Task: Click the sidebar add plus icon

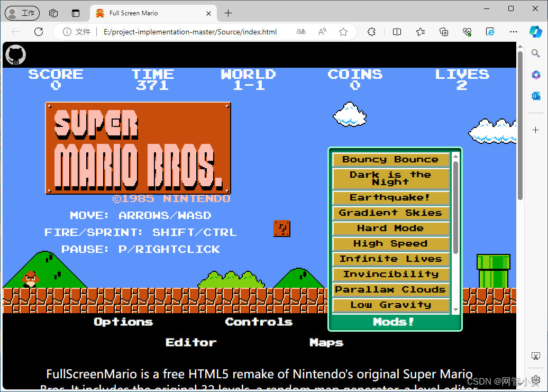Action: [x=535, y=130]
